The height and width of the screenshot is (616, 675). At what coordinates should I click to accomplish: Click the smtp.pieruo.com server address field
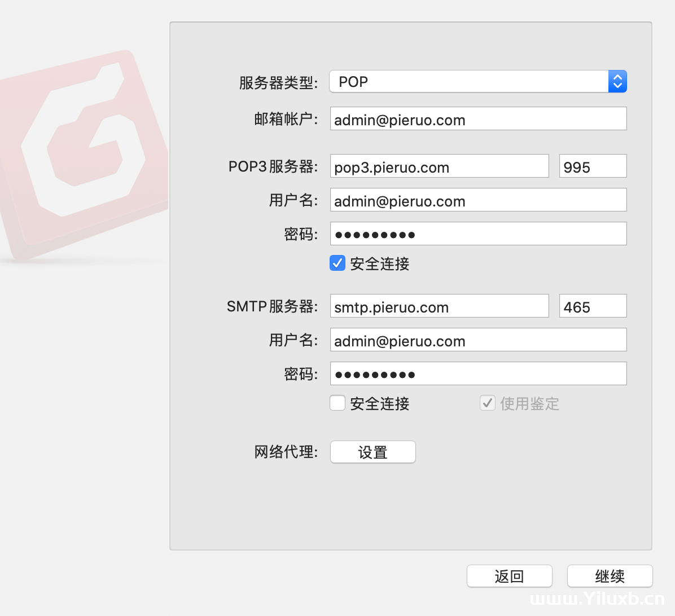pyautogui.click(x=439, y=306)
